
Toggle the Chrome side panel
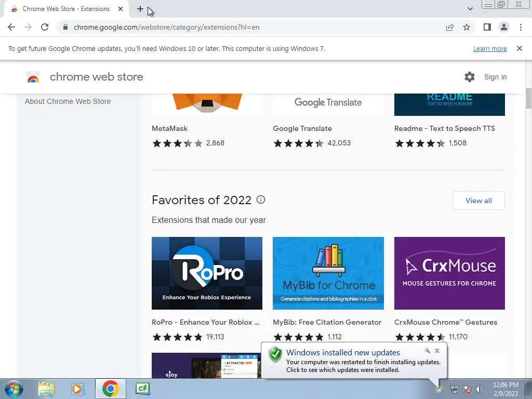(x=487, y=27)
